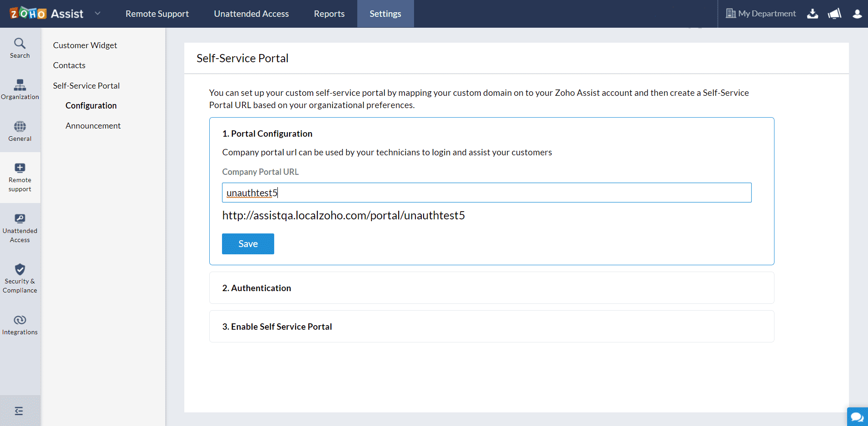The width and height of the screenshot is (868, 426).
Task: Click the Company Portal URL field
Action: point(486,193)
